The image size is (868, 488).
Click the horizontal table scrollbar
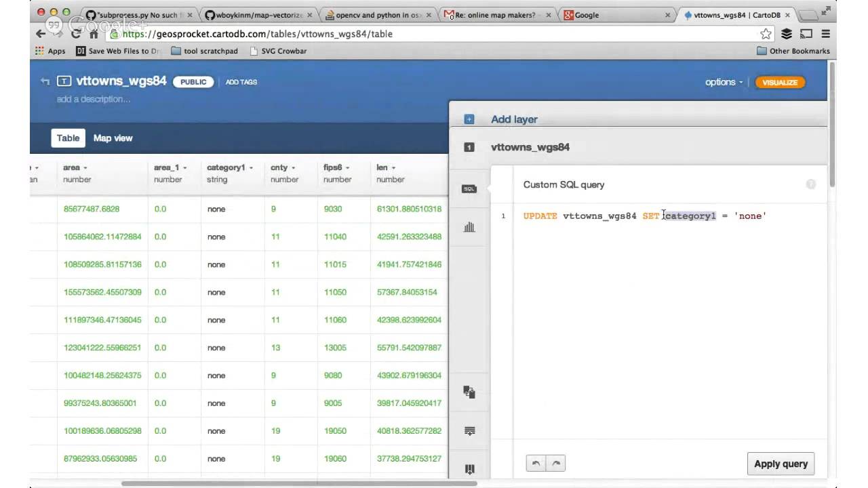(298, 483)
